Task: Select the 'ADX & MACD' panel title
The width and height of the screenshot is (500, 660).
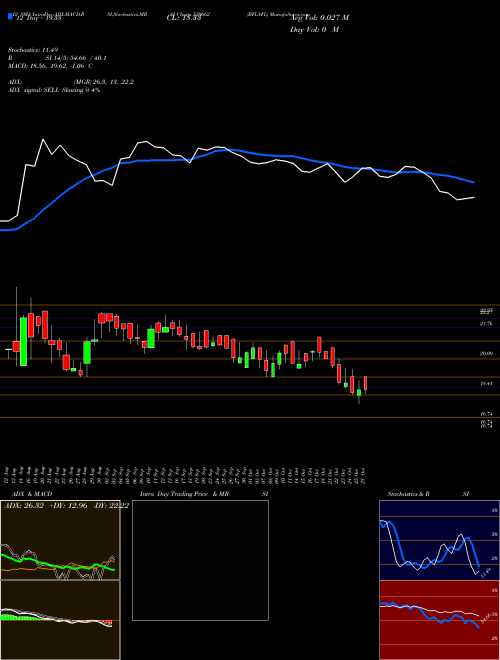Action: 32,494
